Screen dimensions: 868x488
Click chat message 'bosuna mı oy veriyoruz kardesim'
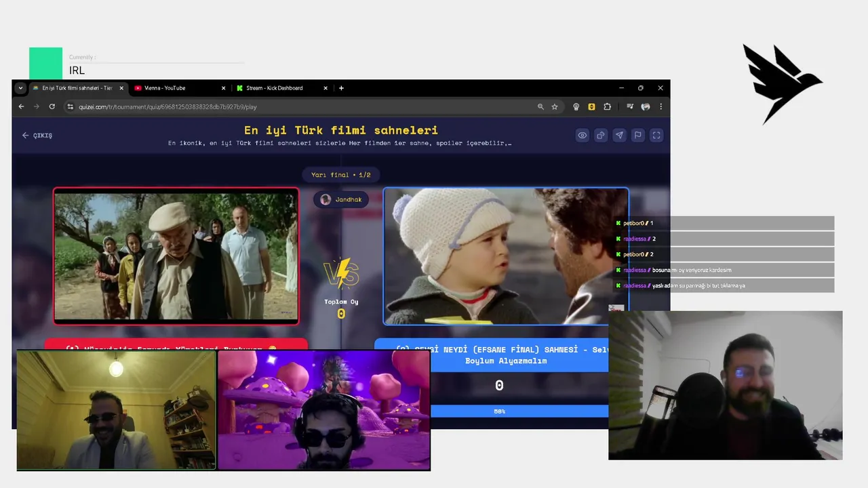(692, 270)
